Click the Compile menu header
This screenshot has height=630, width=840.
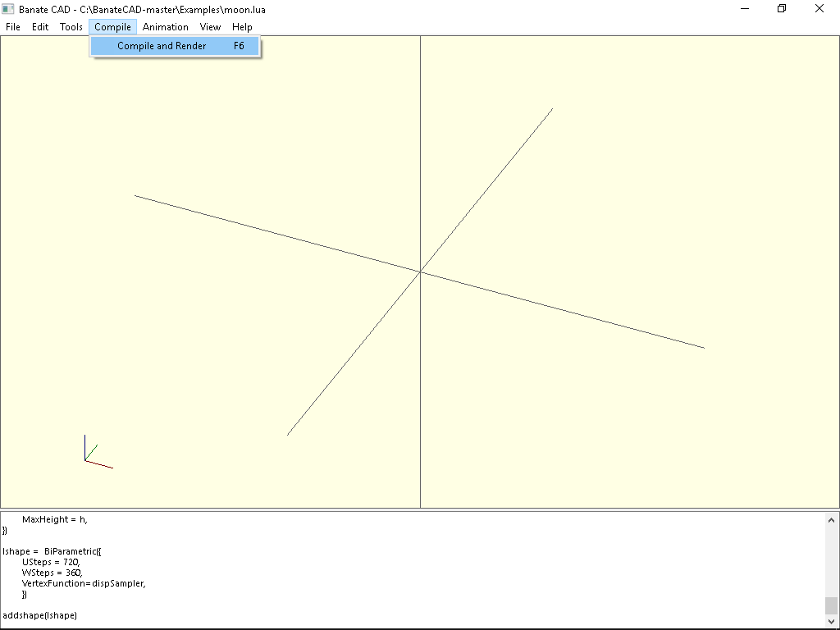pyautogui.click(x=112, y=26)
